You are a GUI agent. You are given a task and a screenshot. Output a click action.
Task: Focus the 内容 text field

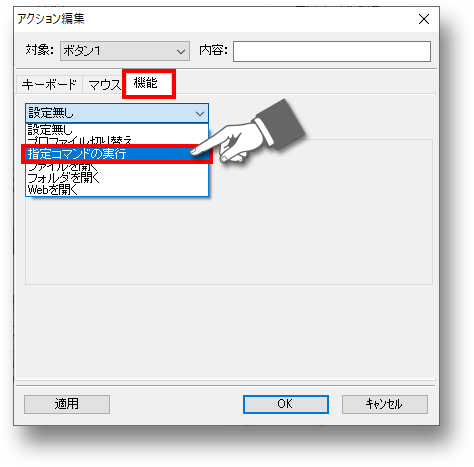332,51
